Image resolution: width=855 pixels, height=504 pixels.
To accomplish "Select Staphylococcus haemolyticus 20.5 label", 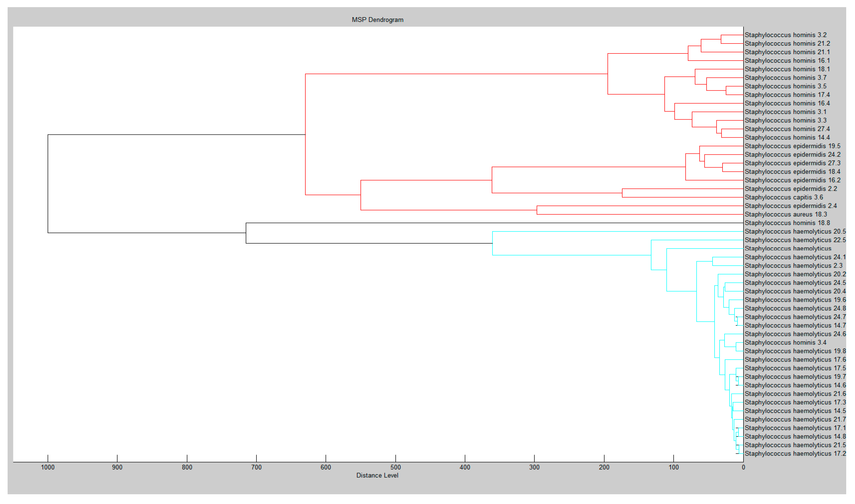I will 795,232.
